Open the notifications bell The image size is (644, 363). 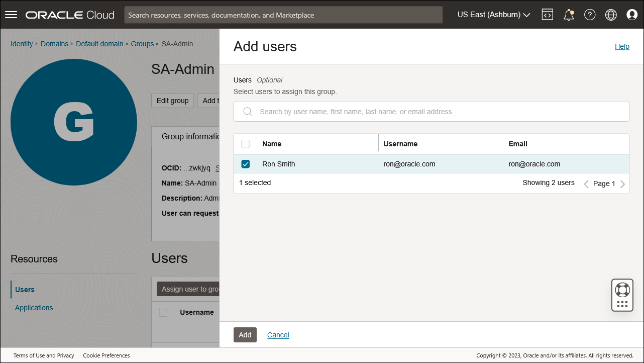568,14
